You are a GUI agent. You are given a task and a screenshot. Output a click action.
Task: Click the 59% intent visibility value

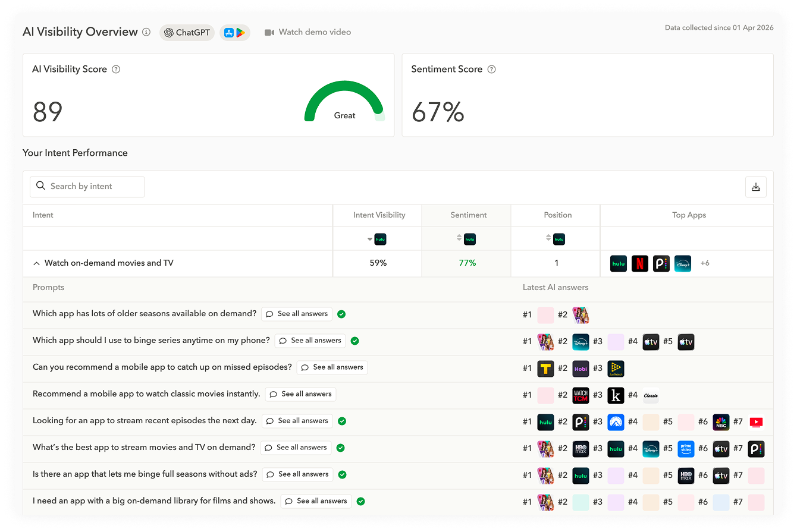coord(378,263)
